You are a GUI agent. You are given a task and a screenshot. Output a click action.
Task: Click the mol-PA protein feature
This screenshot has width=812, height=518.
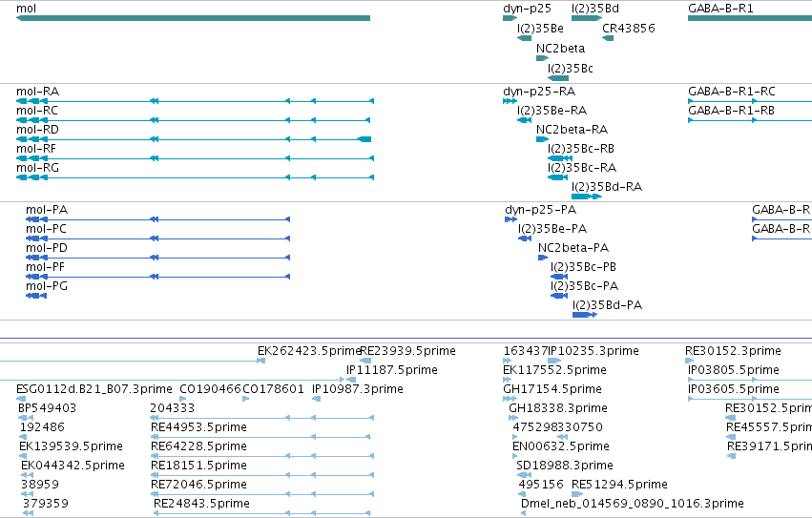158,219
